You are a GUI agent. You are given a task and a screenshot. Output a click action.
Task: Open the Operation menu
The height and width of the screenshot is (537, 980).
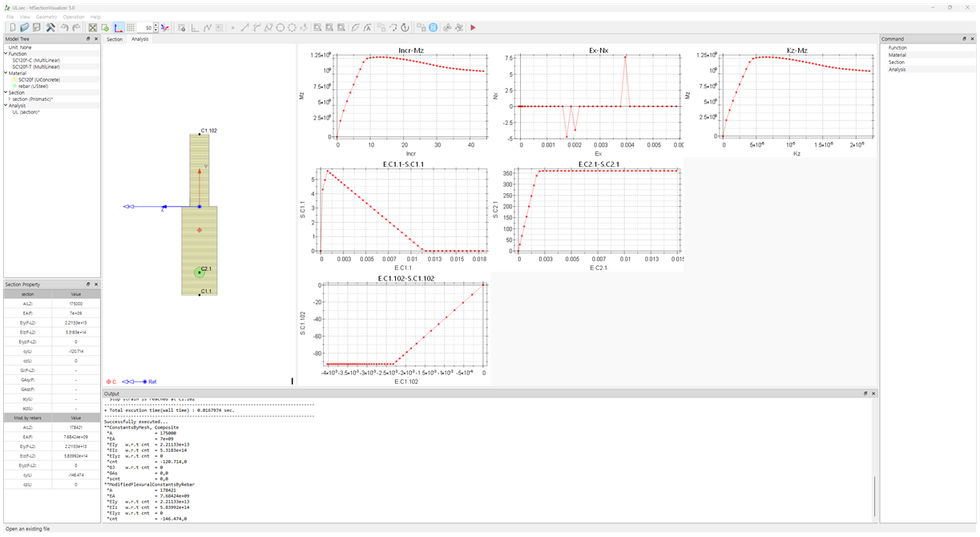pyautogui.click(x=74, y=16)
